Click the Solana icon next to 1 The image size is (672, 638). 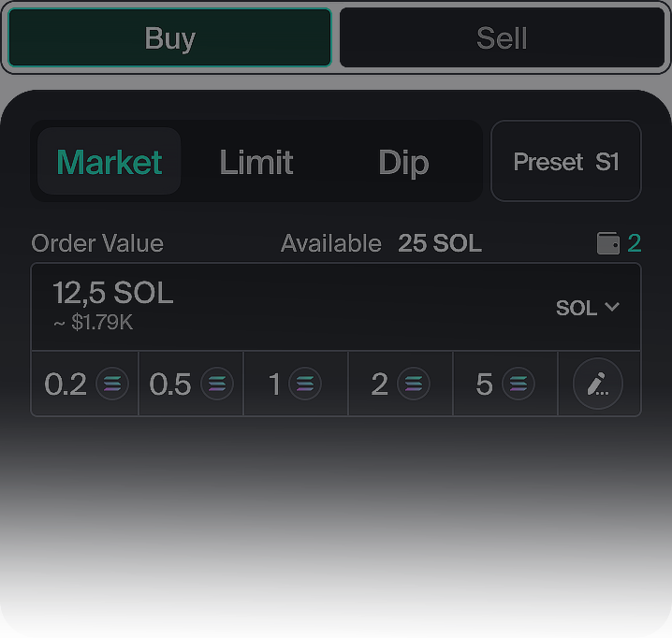point(305,384)
